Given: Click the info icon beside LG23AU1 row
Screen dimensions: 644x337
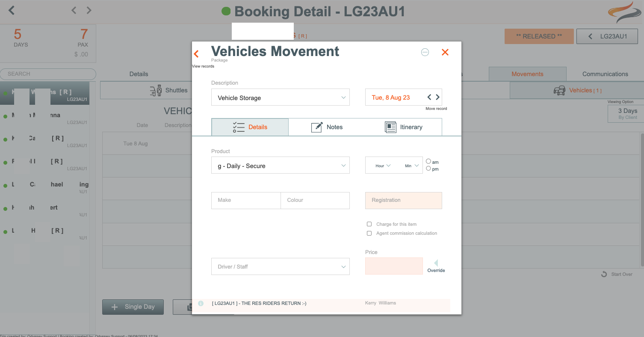Looking at the screenshot, I should point(201,303).
